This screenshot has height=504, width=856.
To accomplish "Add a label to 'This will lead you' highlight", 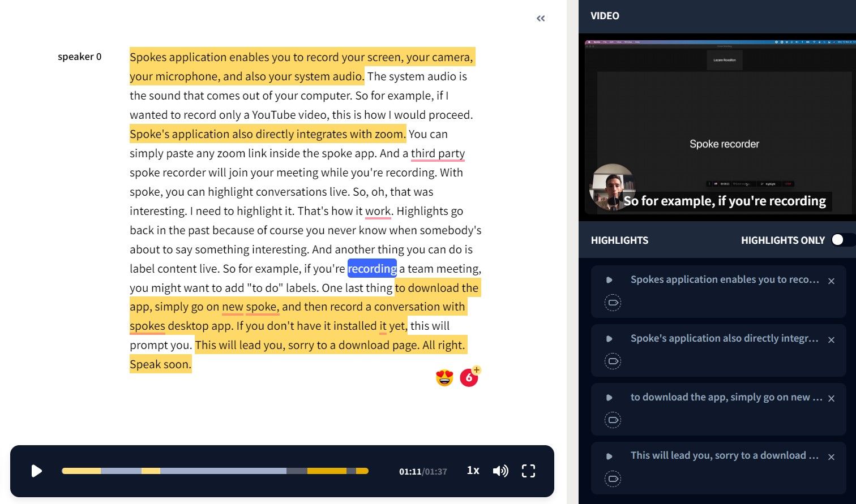I will 613,479.
